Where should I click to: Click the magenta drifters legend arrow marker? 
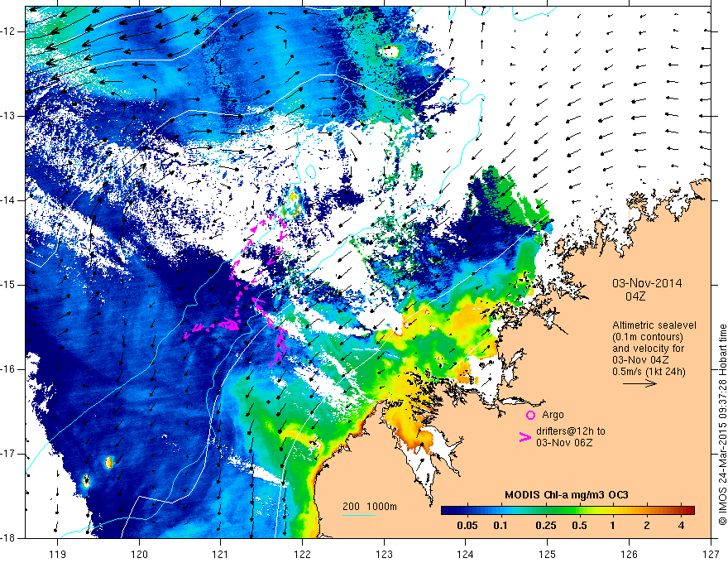click(x=524, y=437)
